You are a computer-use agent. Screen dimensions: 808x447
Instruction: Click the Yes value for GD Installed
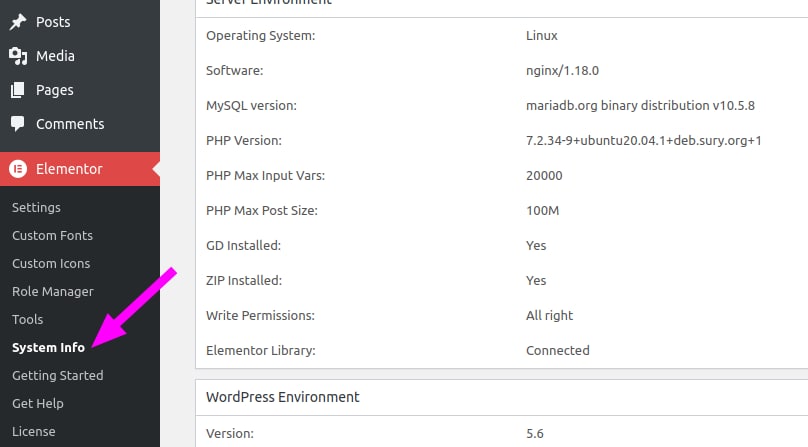coord(536,245)
